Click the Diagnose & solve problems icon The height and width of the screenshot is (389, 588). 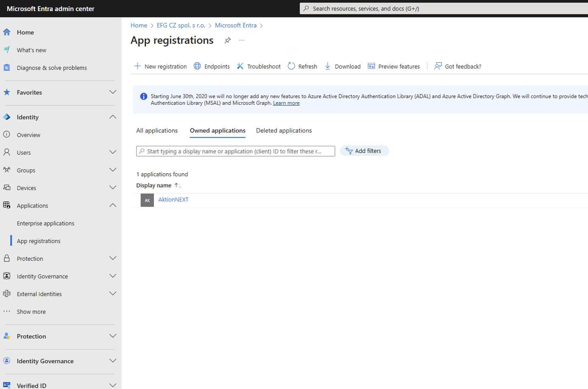(x=7, y=68)
